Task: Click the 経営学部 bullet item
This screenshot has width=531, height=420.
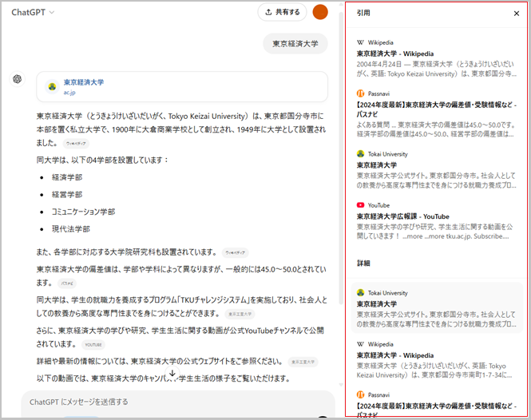Action: click(x=67, y=195)
